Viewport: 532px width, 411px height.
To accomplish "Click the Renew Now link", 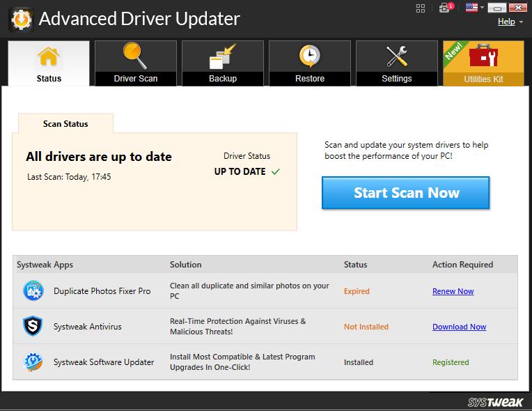I will click(453, 291).
